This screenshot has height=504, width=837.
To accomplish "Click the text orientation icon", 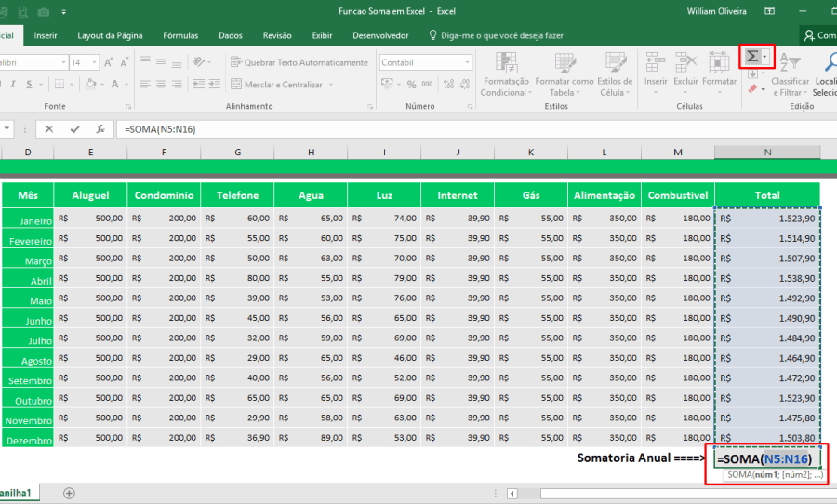I will [200, 62].
